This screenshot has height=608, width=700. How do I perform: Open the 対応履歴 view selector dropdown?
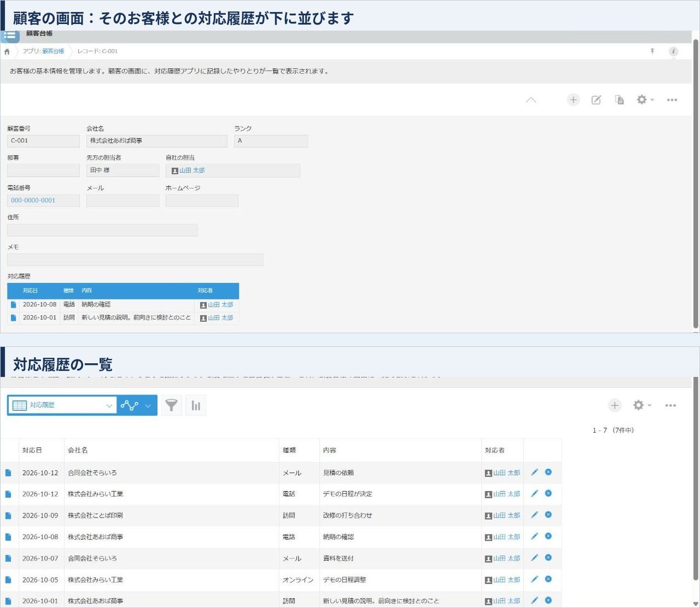[62, 405]
